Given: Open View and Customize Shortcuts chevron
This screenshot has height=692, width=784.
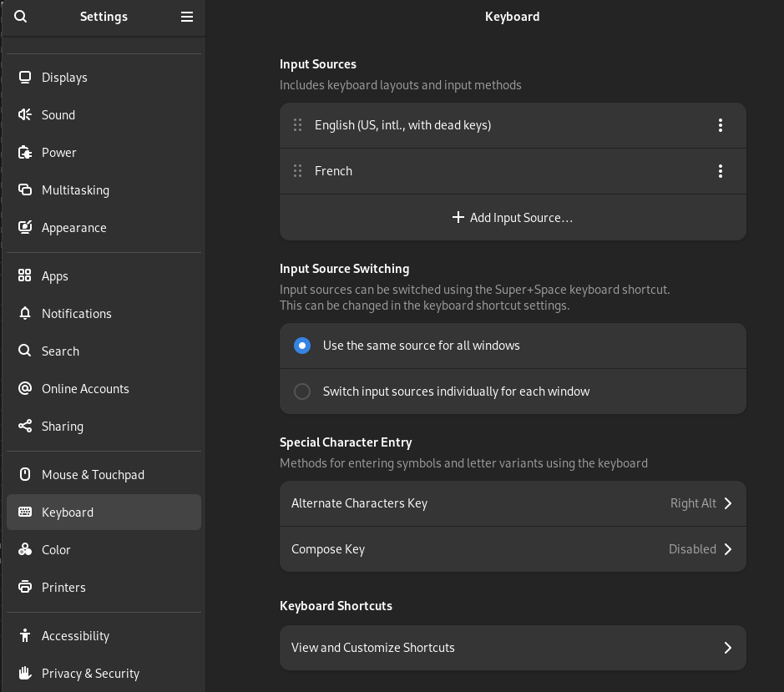Looking at the screenshot, I should [728, 648].
